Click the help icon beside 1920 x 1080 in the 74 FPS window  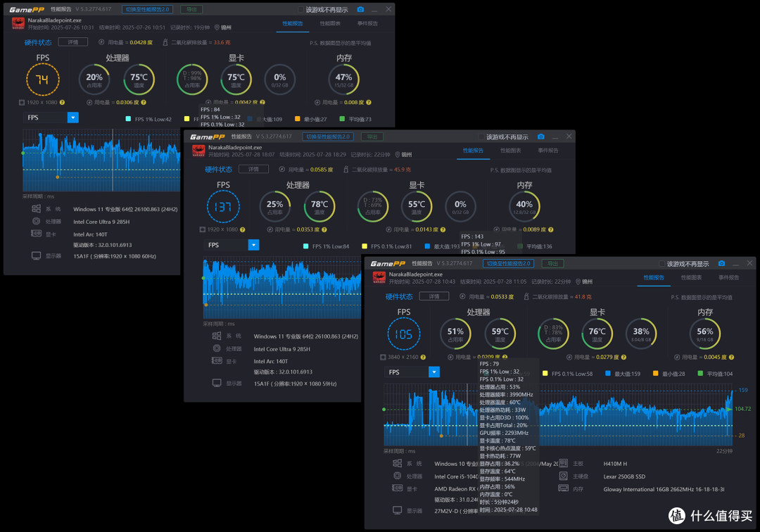click(62, 102)
